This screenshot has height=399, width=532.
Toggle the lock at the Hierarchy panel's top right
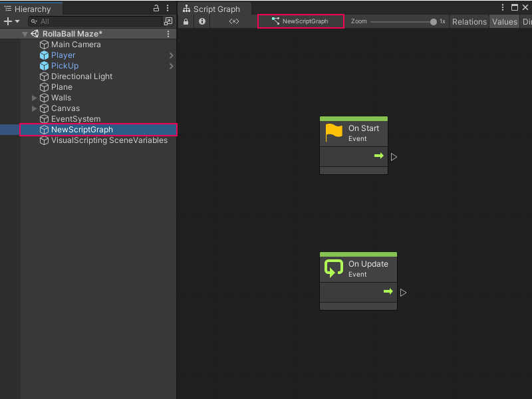[x=156, y=7]
